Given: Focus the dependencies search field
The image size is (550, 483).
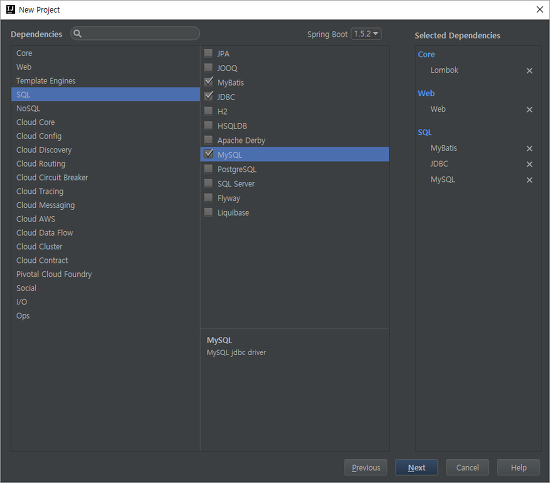Looking at the screenshot, I should 135,34.
